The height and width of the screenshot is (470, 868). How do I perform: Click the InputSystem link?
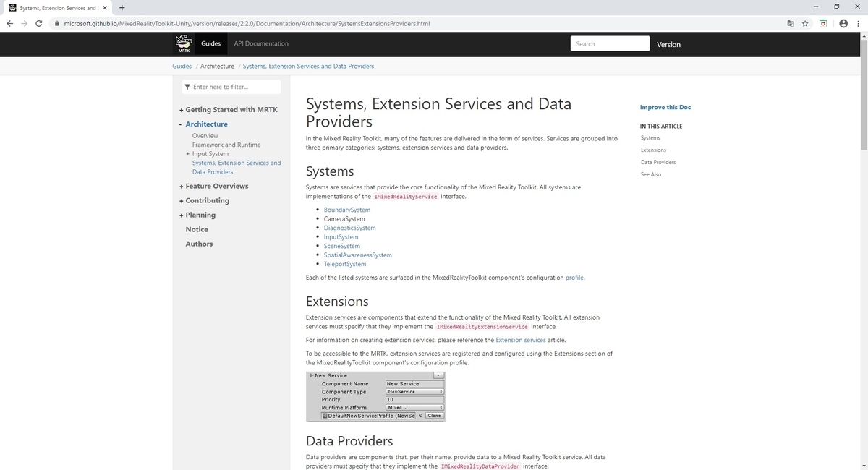341,237
